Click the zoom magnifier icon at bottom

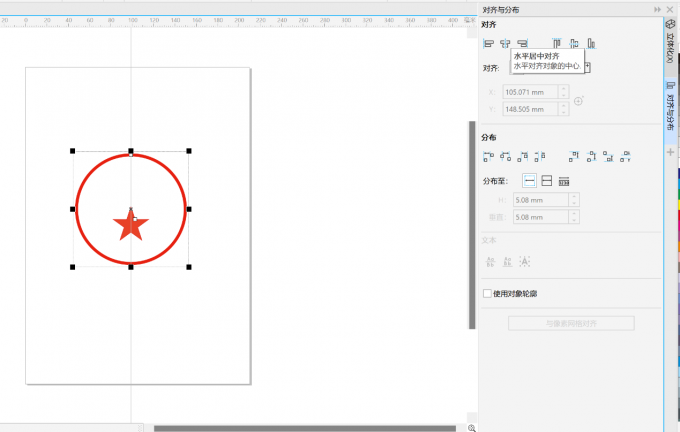tap(471, 428)
